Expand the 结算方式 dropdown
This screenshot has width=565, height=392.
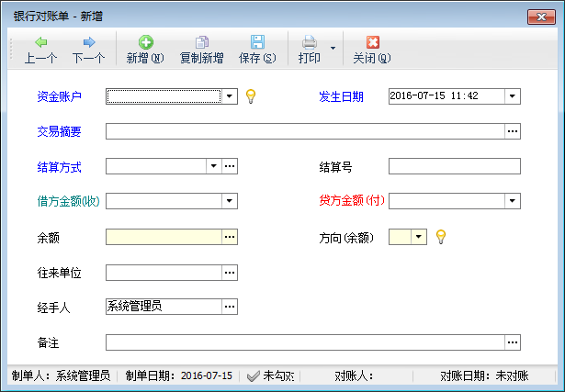pyautogui.click(x=213, y=166)
